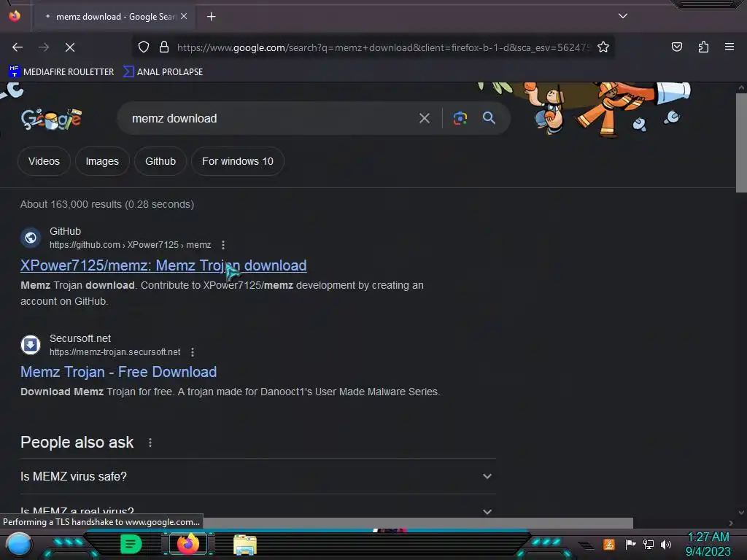Screen dimensions: 747x560
Task: Click the forward navigation arrow
Action: [x=44, y=47]
